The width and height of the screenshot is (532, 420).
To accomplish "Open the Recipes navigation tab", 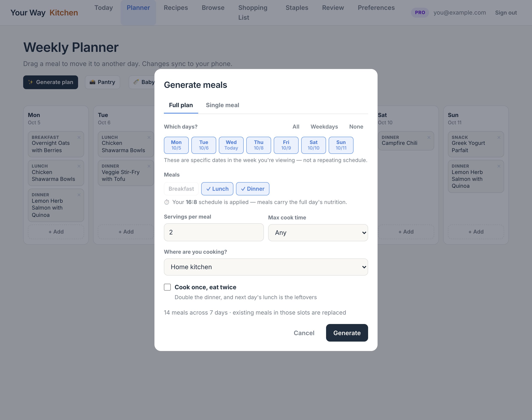I will (176, 8).
